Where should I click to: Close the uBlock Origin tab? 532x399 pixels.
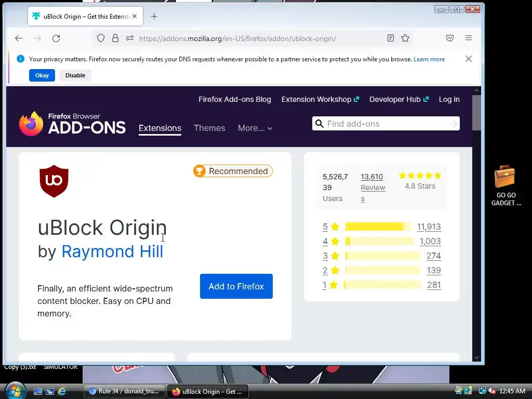pyautogui.click(x=135, y=16)
